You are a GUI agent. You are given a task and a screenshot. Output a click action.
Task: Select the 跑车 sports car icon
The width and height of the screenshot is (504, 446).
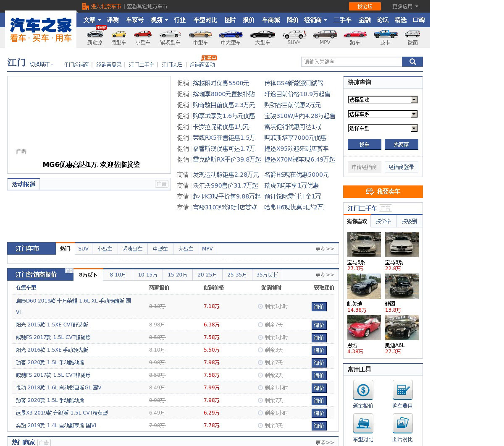coord(355,34)
